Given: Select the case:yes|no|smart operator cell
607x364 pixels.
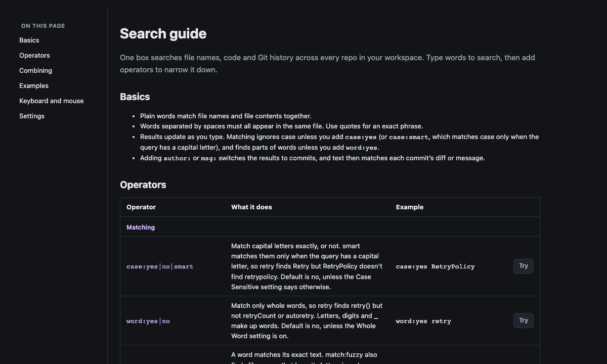Looking at the screenshot, I should [160, 266].
